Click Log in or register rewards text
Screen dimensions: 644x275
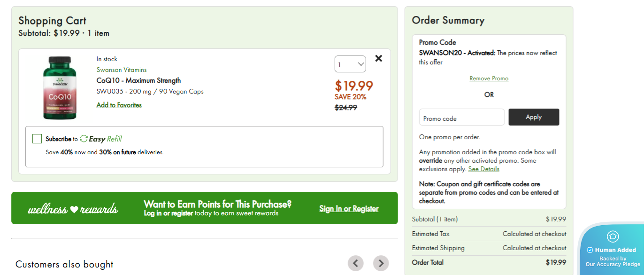coord(168,213)
